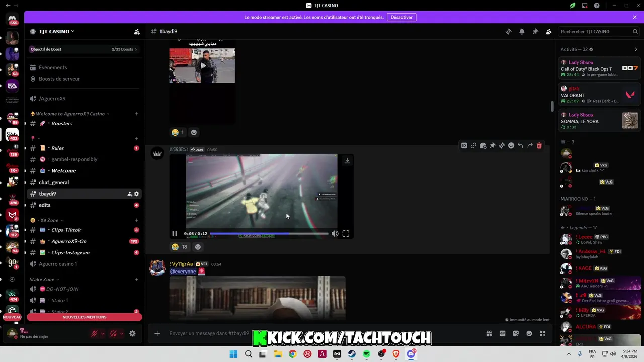The height and width of the screenshot is (362, 644).
Task: Open Spotify from the Windows taskbar
Action: click(x=366, y=354)
